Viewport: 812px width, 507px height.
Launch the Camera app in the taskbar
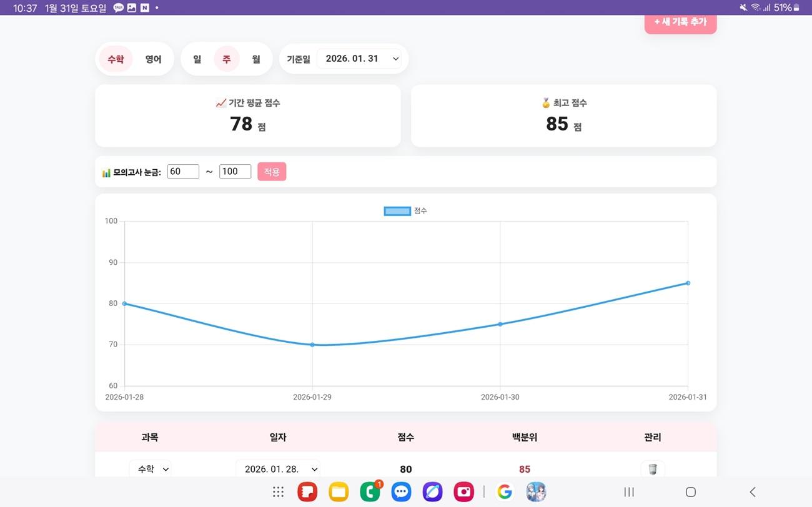463,492
